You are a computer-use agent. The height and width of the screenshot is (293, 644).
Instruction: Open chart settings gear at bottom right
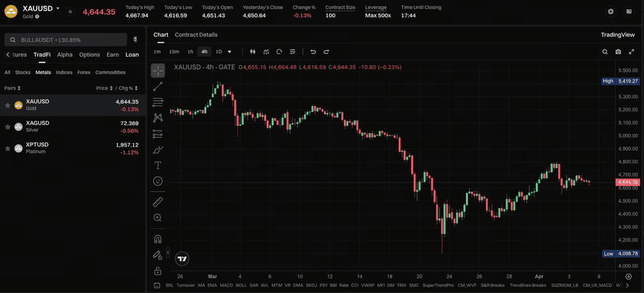pos(629,277)
